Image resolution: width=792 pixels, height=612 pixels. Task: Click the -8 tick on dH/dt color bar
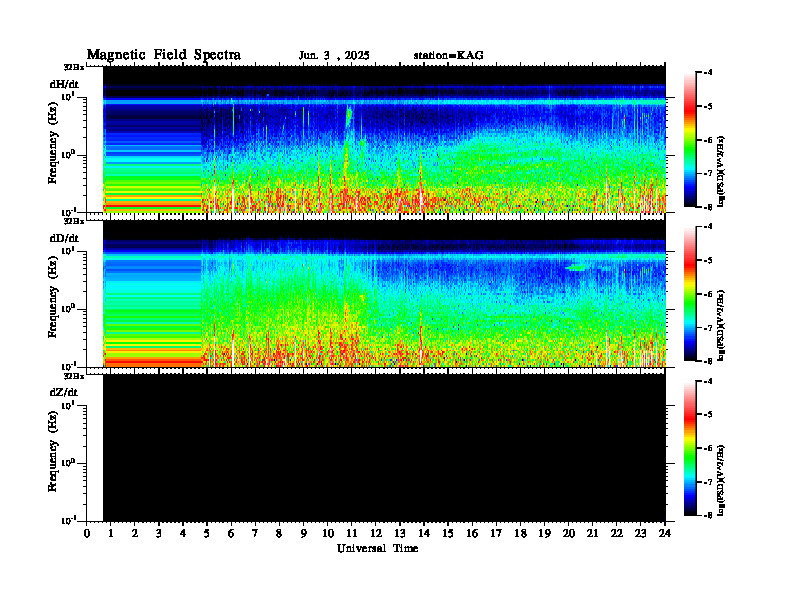(x=708, y=207)
